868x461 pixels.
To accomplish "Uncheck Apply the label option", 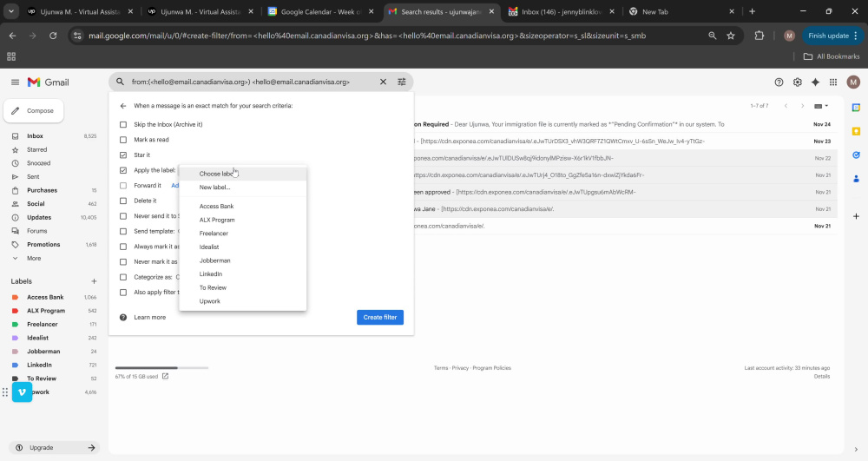I will 123,170.
